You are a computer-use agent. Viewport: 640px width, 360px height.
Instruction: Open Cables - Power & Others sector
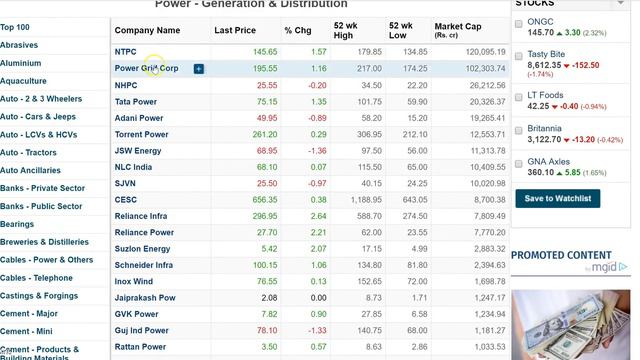point(47,260)
